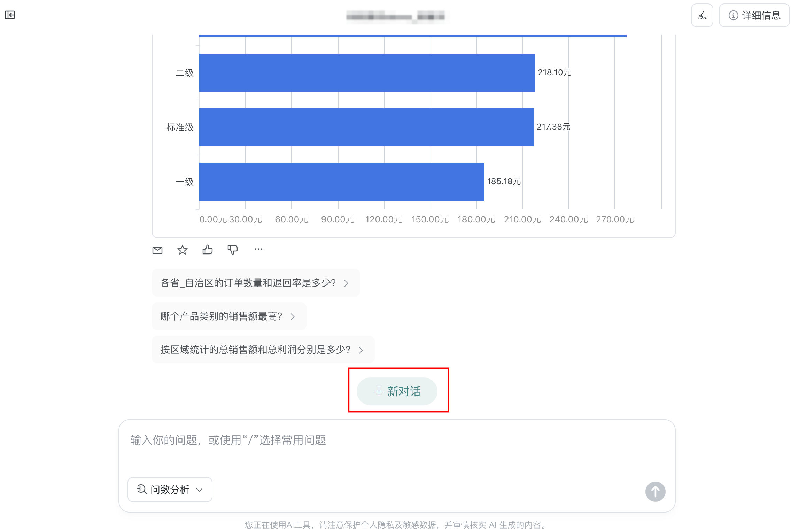Click the envelope icon under the chart
This screenshot has width=799, height=532.
[x=157, y=249]
